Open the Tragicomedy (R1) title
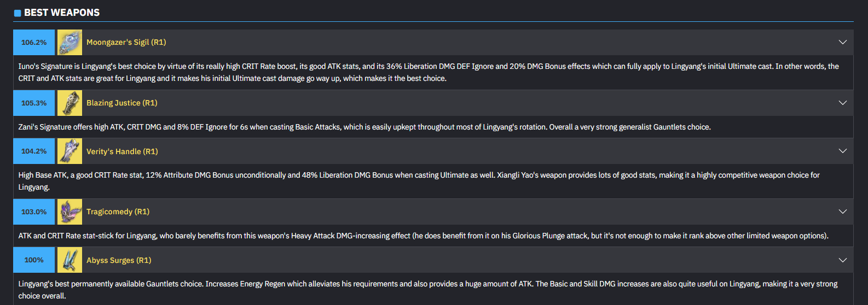This screenshot has height=305, width=868. [x=118, y=212]
